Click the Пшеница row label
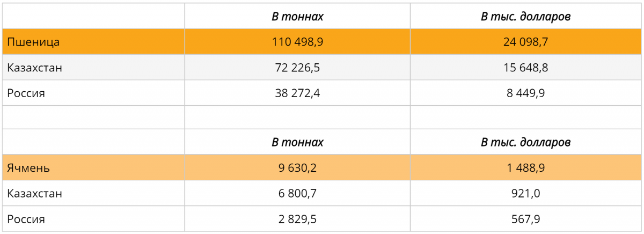Viewport: 644px width, 234px height. (x=33, y=42)
